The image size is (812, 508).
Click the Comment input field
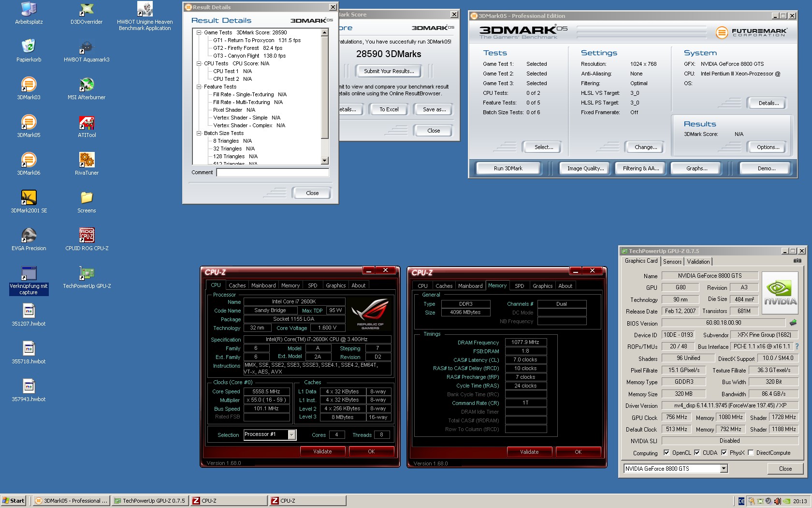273,172
